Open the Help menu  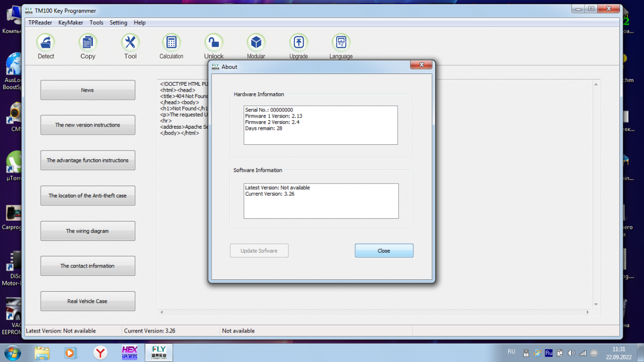140,23
